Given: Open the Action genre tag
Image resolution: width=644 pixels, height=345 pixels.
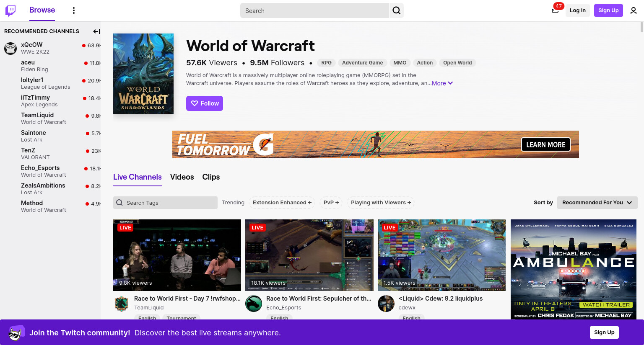Looking at the screenshot, I should tap(425, 63).
